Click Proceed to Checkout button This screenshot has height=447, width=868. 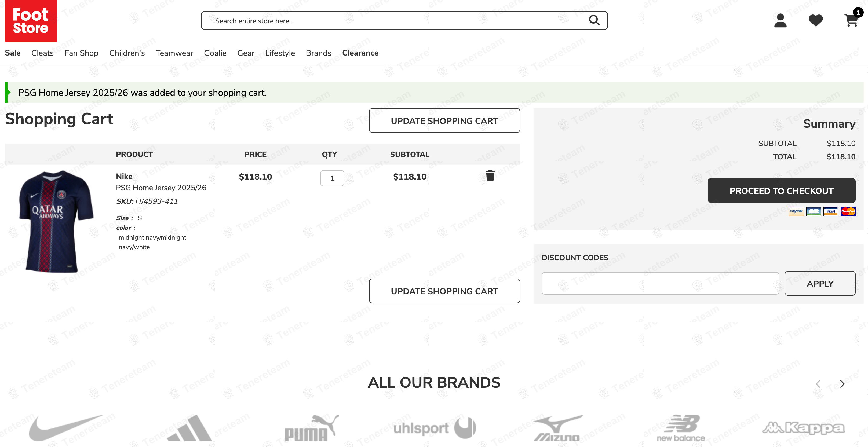[781, 191]
